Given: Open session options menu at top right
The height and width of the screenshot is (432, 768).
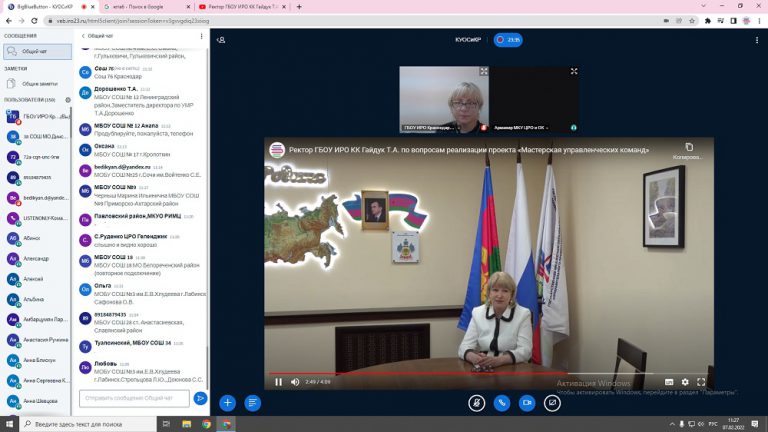Looking at the screenshot, I should (x=756, y=40).
